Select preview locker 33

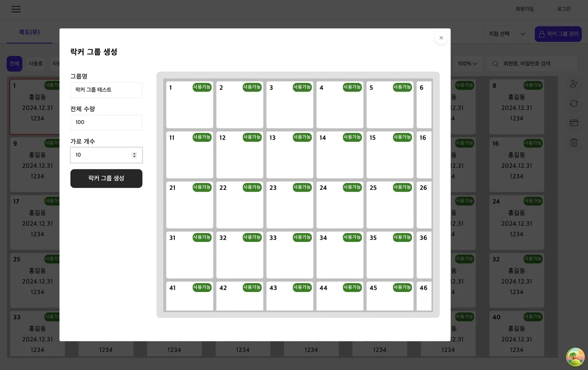(290, 255)
